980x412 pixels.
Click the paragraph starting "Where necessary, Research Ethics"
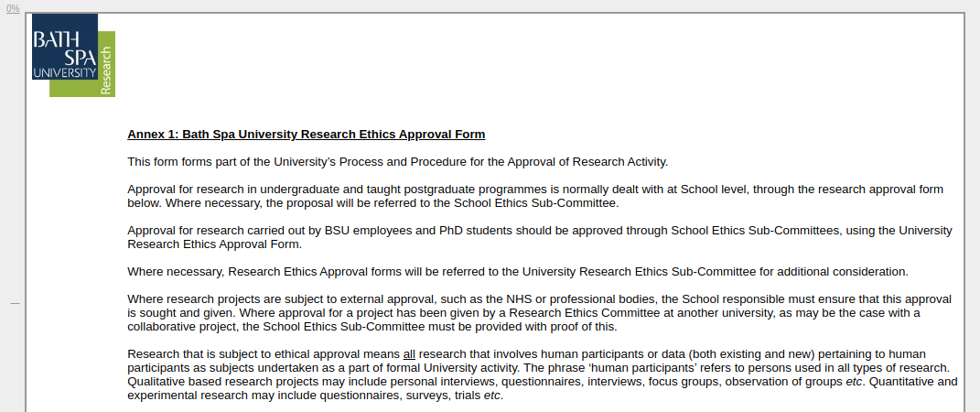click(517, 271)
